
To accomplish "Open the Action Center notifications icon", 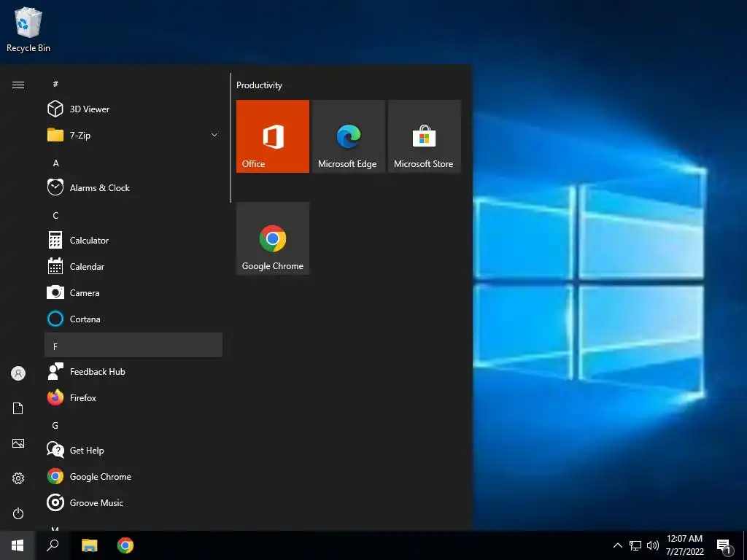I will pyautogui.click(x=724, y=545).
